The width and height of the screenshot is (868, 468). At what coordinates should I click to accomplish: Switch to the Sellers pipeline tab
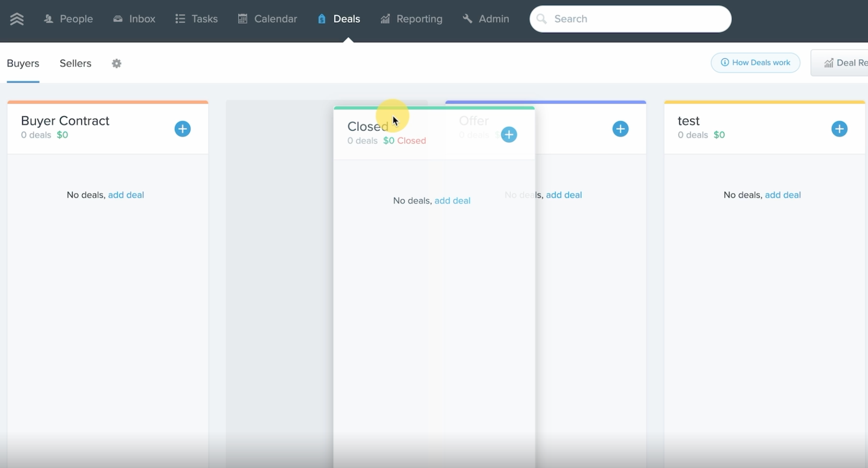(x=75, y=63)
